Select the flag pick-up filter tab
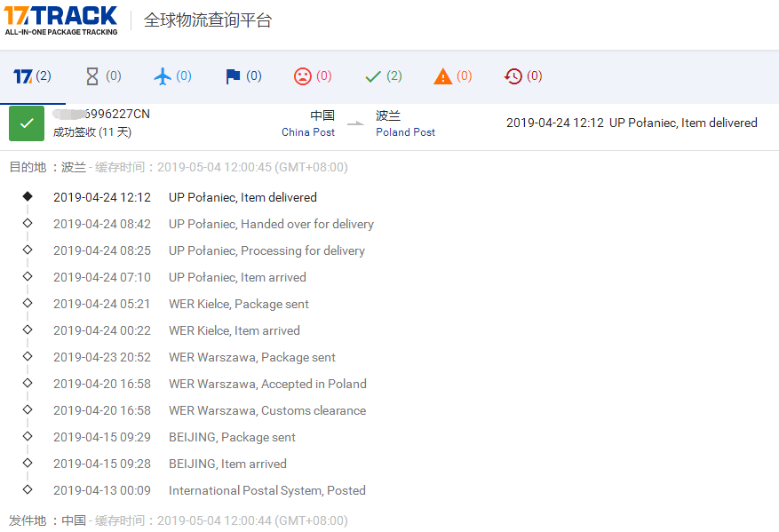779x532 pixels. (x=242, y=76)
